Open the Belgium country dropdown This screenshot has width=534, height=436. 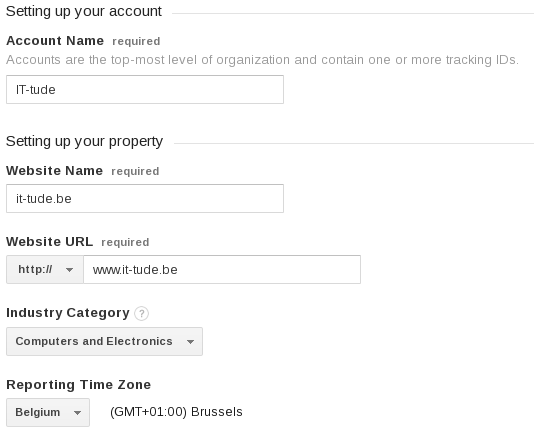point(48,412)
